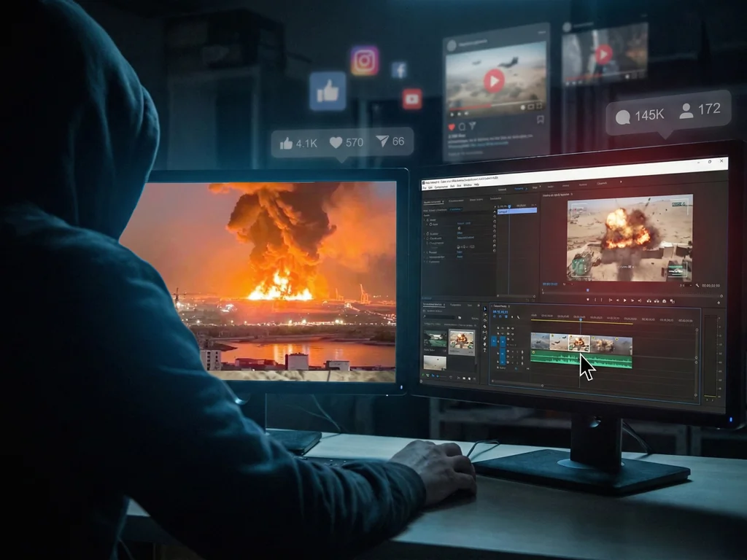Viewport: 747px width, 560px height.
Task: Click the red heart on the post
Action: pos(452,126)
